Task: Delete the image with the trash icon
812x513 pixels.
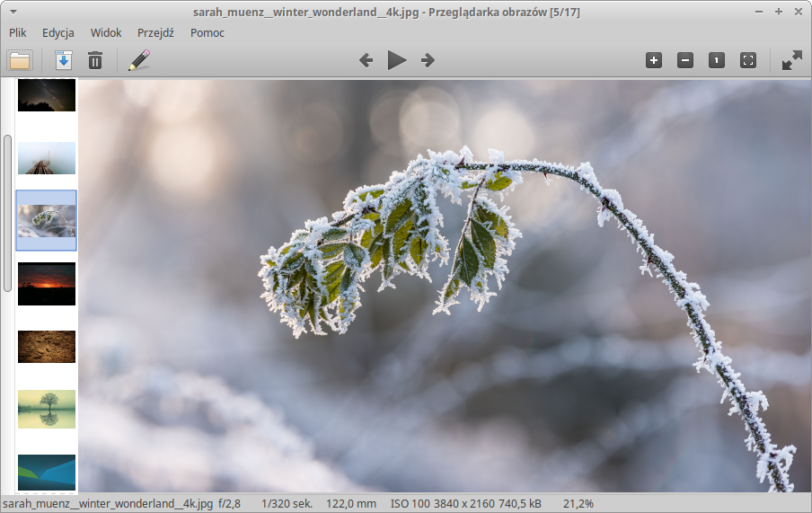Action: pos(95,60)
